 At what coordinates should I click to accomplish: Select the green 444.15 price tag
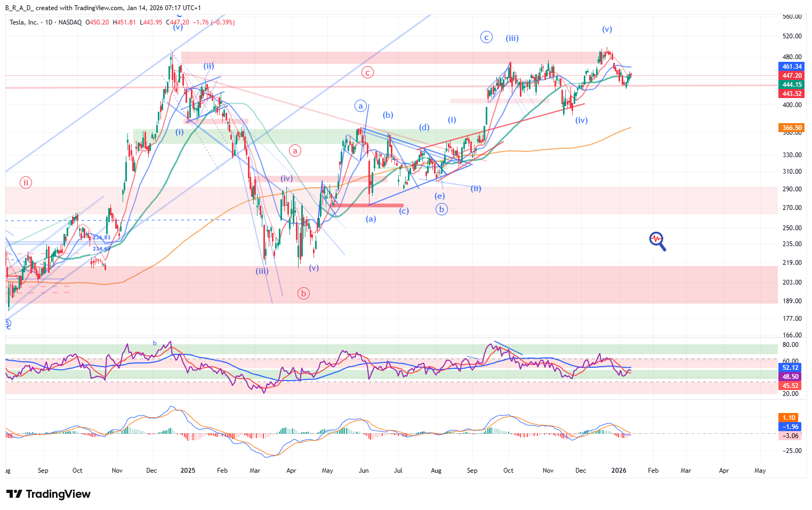[792, 85]
